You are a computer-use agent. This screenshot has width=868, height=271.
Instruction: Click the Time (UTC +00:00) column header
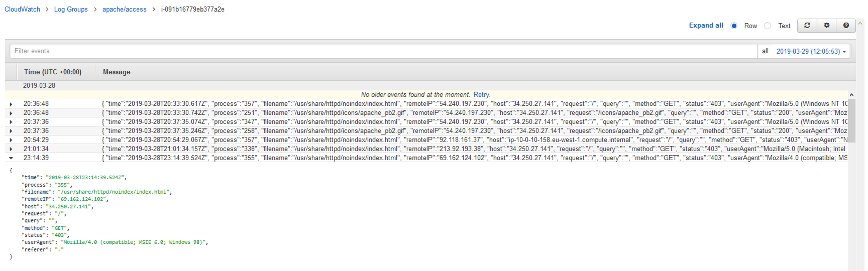52,72
